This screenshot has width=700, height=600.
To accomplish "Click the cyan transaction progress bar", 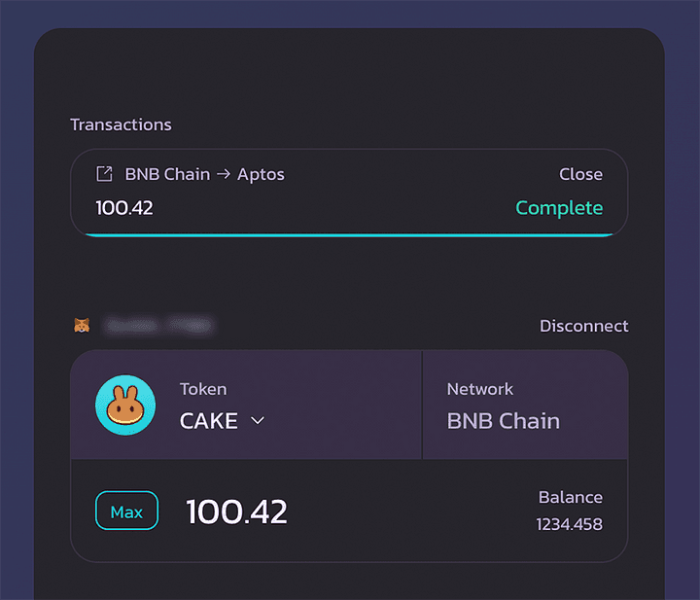I will (x=349, y=234).
